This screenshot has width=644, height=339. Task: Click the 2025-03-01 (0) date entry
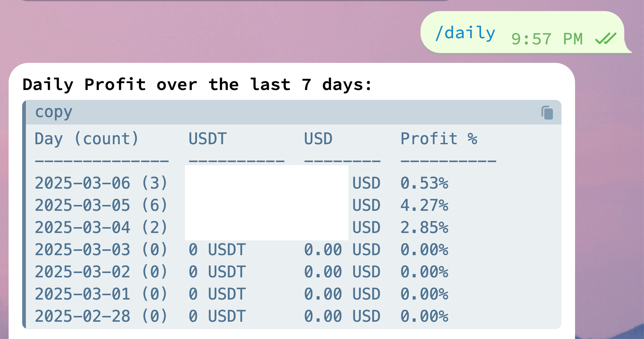[x=101, y=294]
